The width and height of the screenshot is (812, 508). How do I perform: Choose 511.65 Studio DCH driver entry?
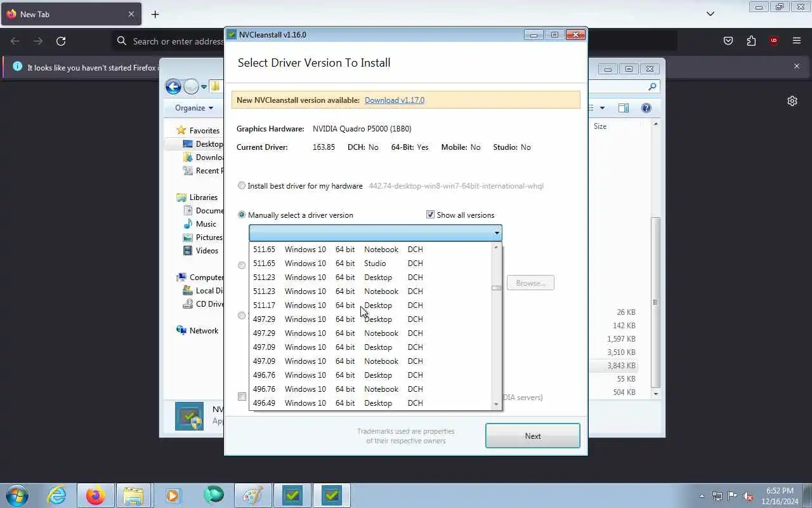[x=371, y=264]
